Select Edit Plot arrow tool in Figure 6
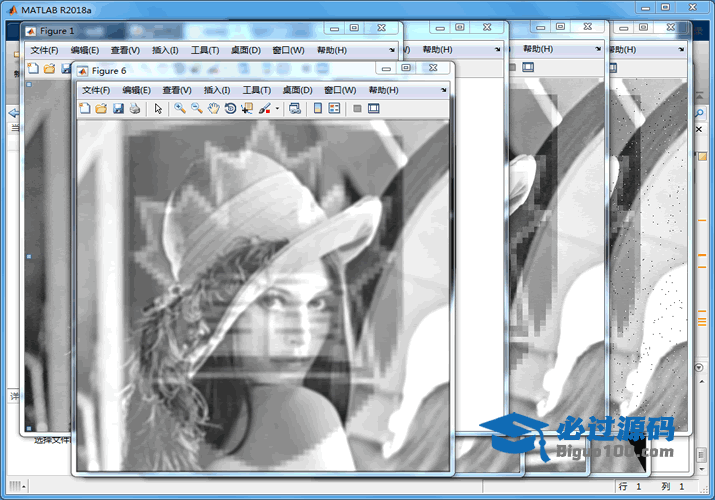 [x=158, y=108]
